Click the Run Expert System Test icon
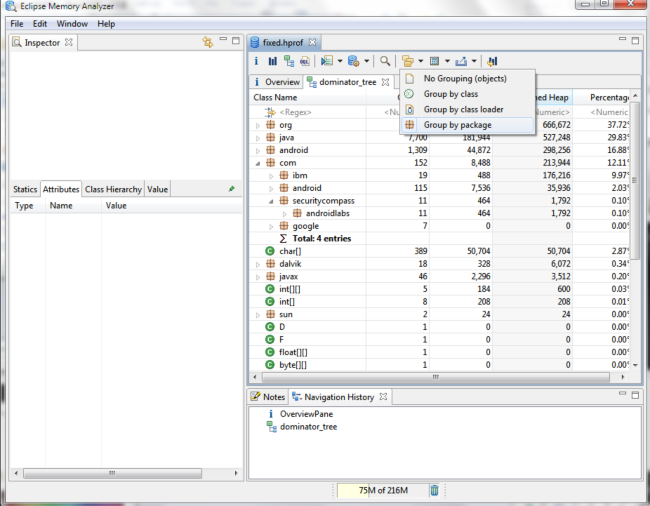Viewport: 650px width, 506px height. tap(327, 61)
